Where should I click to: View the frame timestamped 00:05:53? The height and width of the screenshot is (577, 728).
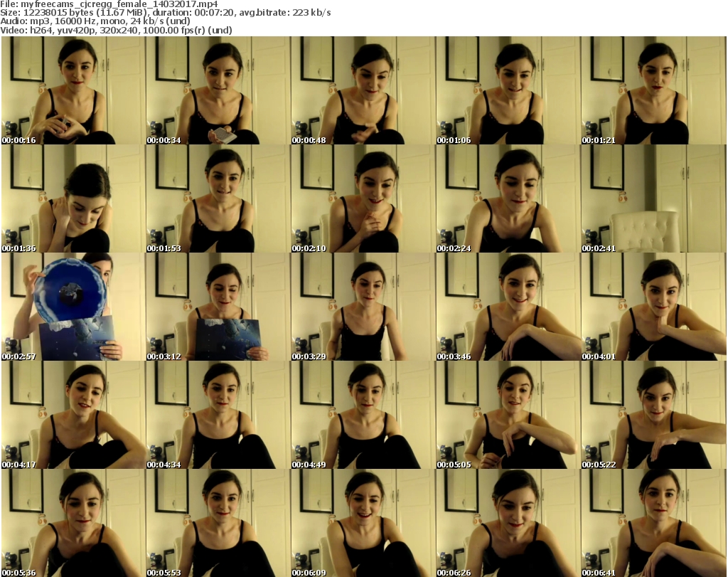[218, 523]
